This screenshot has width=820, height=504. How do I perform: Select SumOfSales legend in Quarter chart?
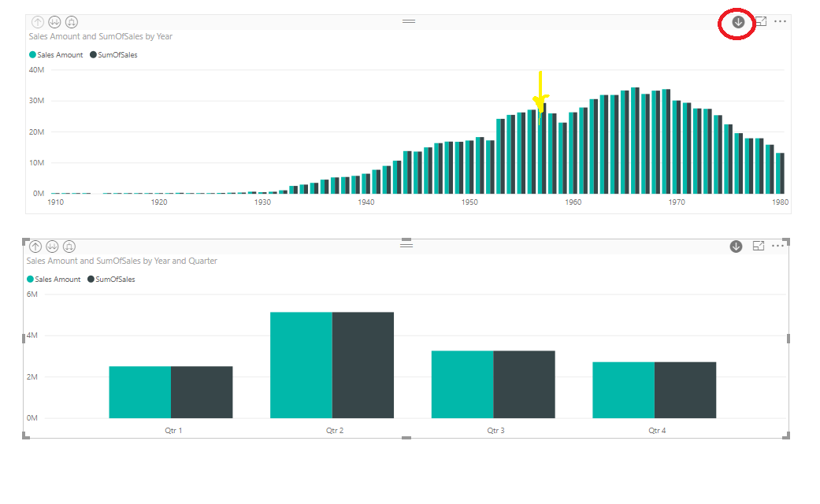click(111, 280)
